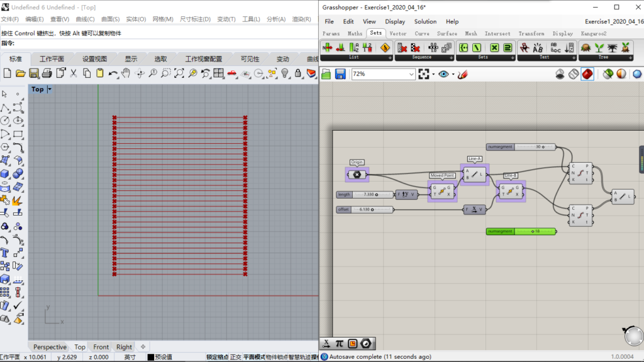Adjust the offset number slider on canvas

click(x=365, y=209)
